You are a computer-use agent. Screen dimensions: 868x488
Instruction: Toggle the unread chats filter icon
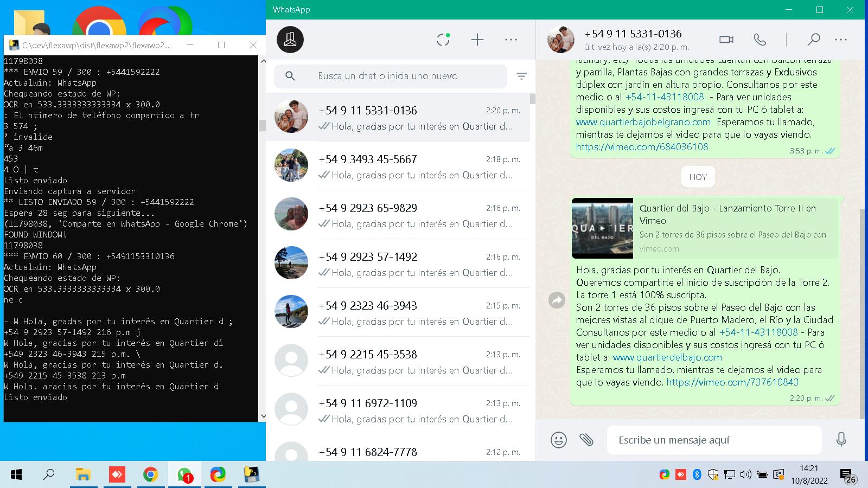[x=521, y=76]
